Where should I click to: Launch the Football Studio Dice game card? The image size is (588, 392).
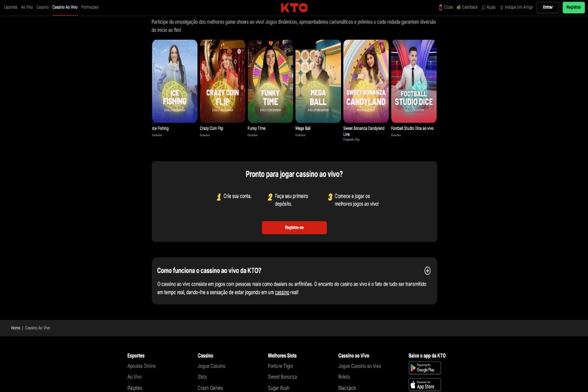click(414, 81)
